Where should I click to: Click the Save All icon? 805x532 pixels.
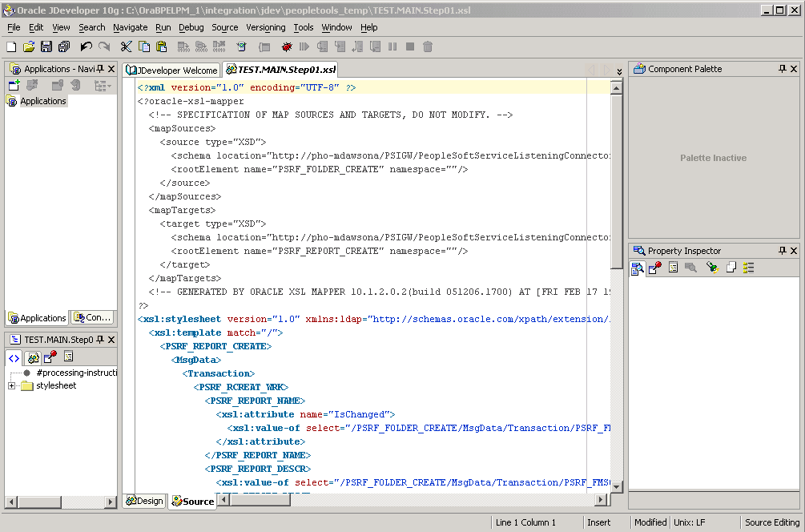[62, 46]
